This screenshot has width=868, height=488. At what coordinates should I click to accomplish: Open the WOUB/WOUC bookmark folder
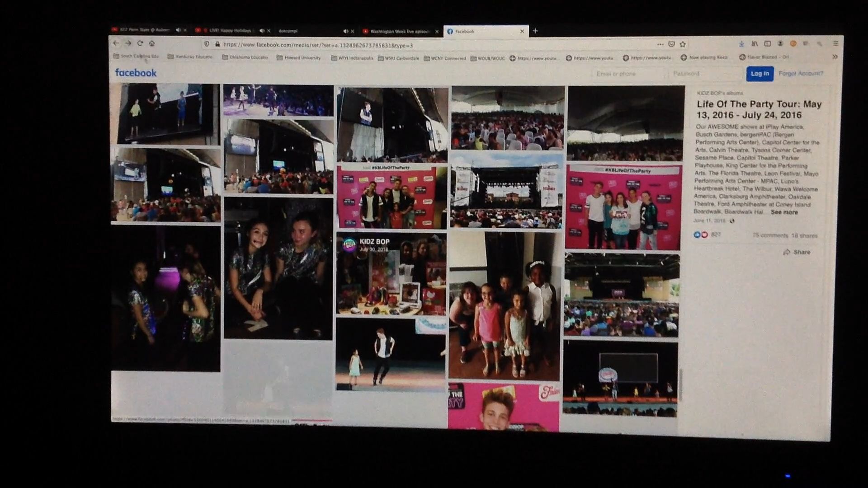(x=488, y=58)
